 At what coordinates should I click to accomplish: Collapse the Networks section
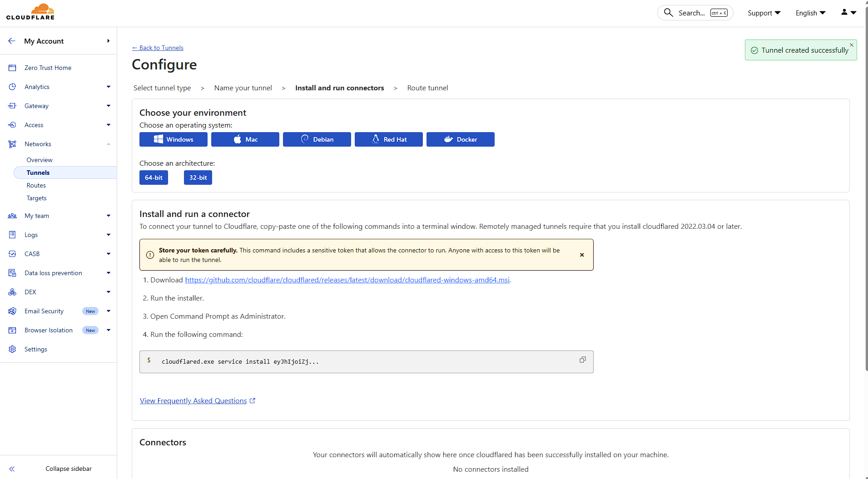coord(108,144)
